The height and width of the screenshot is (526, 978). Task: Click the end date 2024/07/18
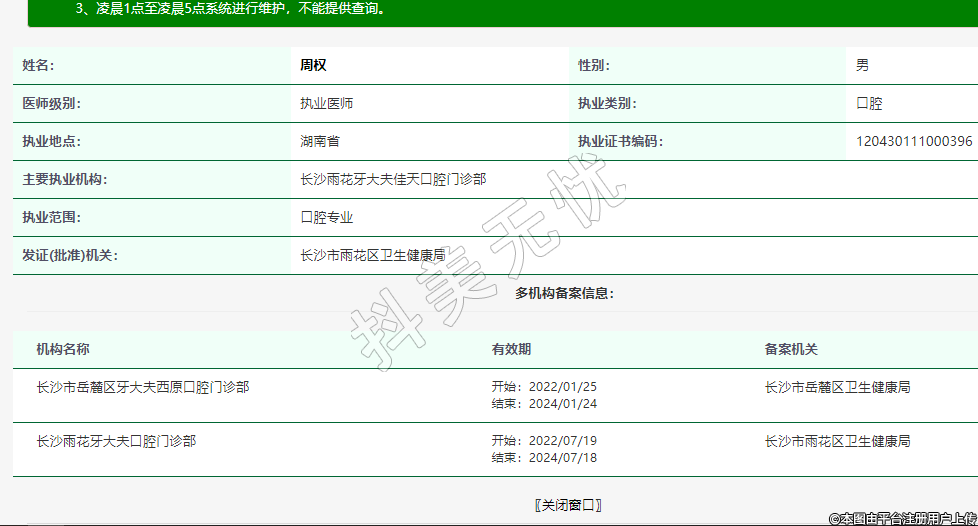click(562, 458)
